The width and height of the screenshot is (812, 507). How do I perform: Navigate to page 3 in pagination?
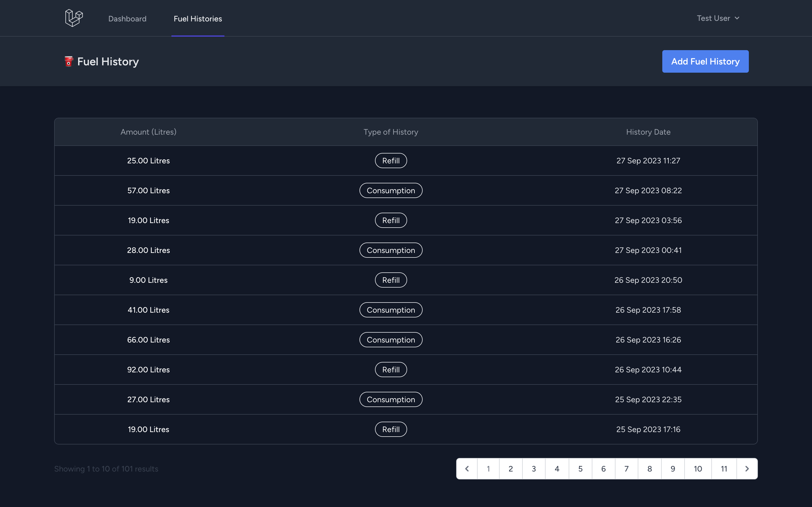pos(533,468)
